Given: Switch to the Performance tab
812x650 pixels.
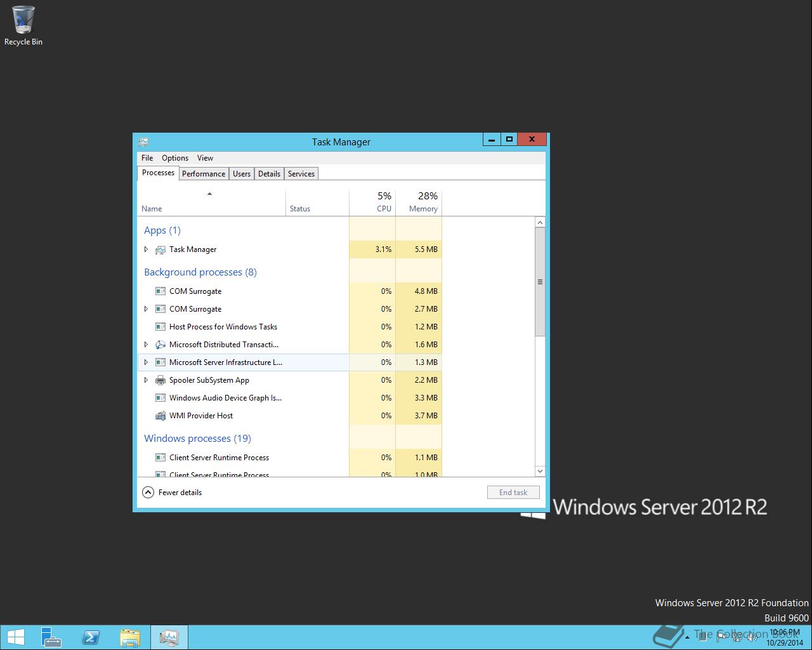Looking at the screenshot, I should (204, 174).
